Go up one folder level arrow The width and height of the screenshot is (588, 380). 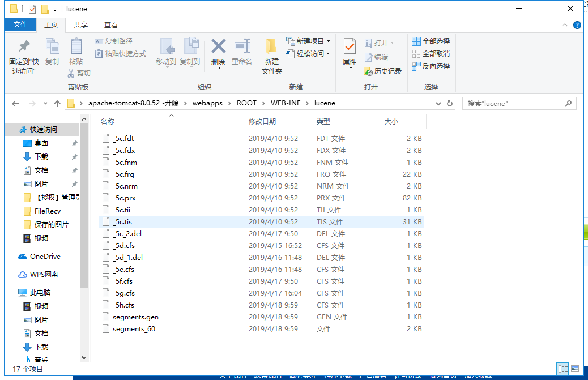57,104
